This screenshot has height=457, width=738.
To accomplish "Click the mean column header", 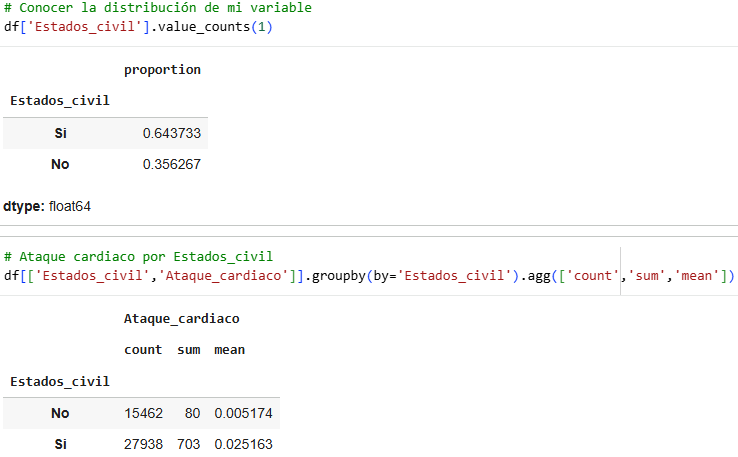I will click(230, 350).
